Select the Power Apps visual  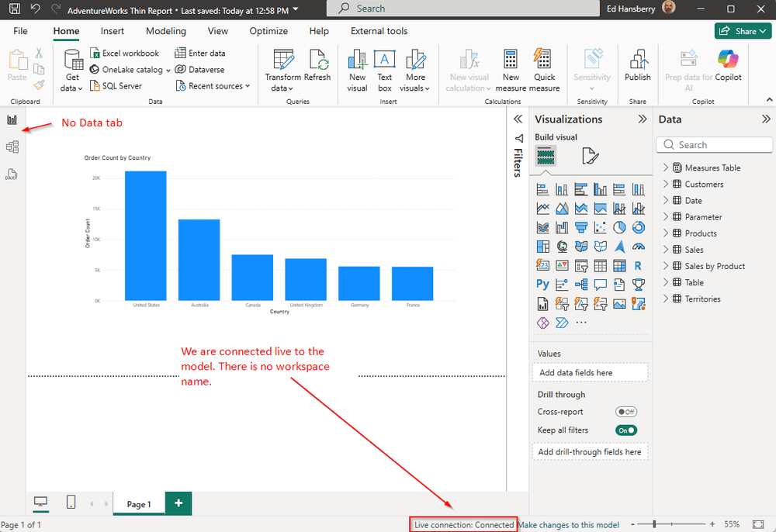(x=543, y=323)
